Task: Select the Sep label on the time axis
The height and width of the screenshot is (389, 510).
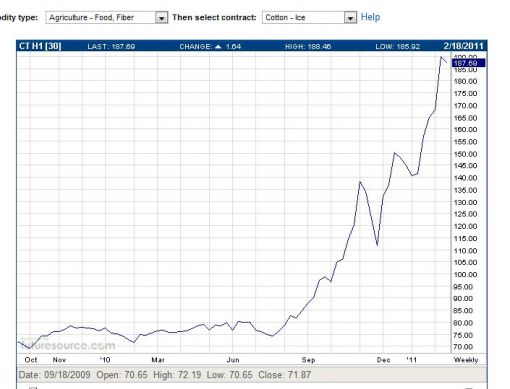Action: click(308, 360)
